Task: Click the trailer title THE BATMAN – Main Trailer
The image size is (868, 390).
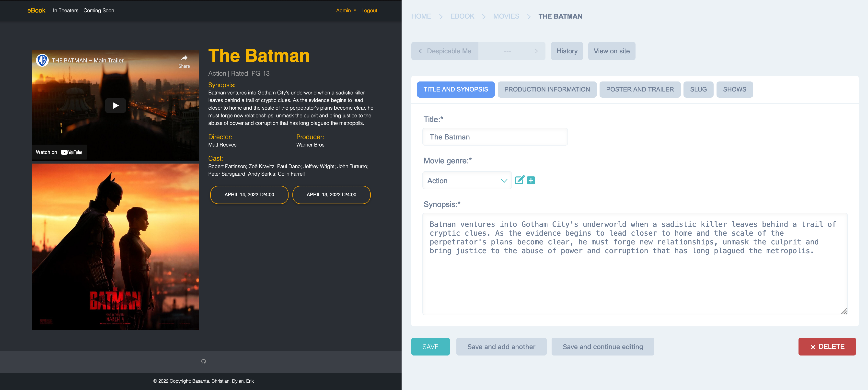Action: click(x=88, y=60)
